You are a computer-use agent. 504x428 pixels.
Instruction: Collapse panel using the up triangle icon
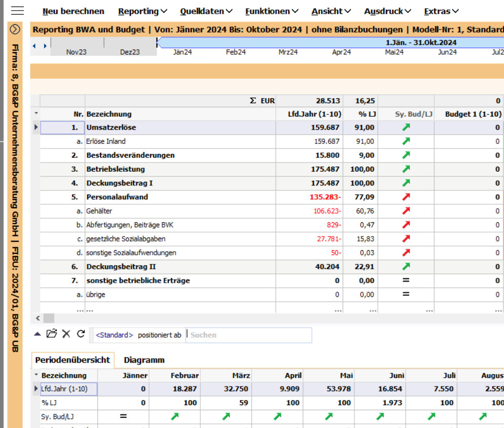[38, 334]
